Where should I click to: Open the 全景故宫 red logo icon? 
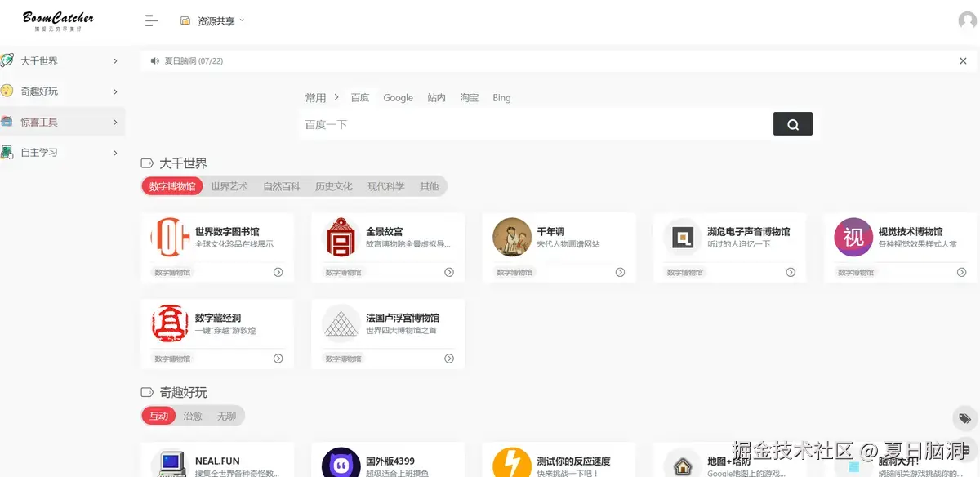[x=341, y=238]
